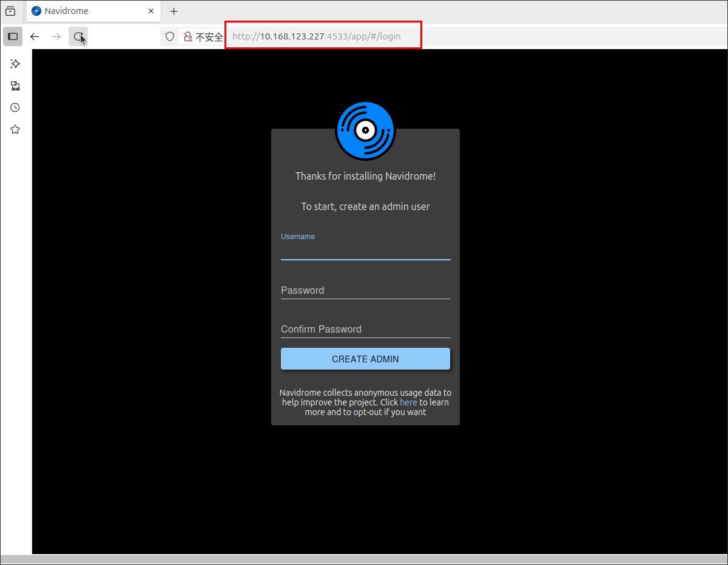Screen dimensions: 728x565
Task: Open the 'here' opt-out link
Action: tap(408, 402)
